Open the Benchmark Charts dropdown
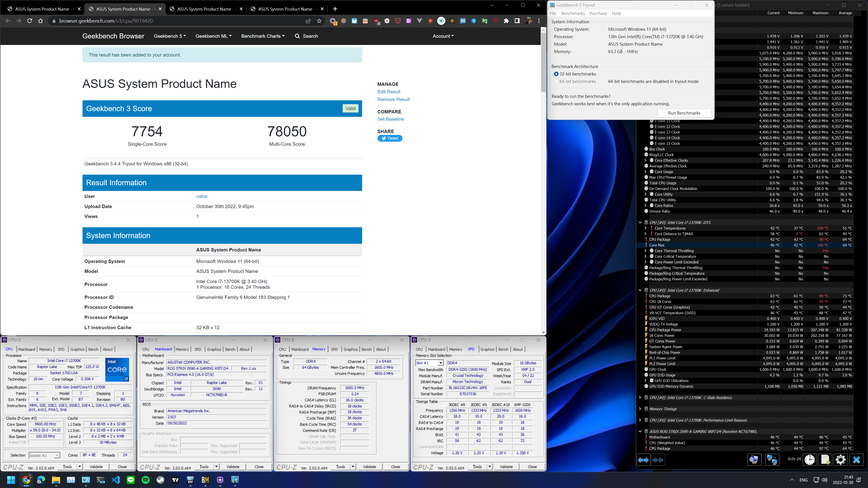Image resolution: width=868 pixels, height=488 pixels. [263, 36]
